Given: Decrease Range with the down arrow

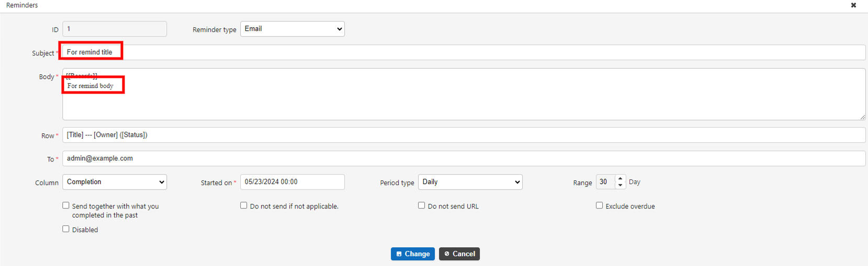Looking at the screenshot, I should (x=621, y=186).
